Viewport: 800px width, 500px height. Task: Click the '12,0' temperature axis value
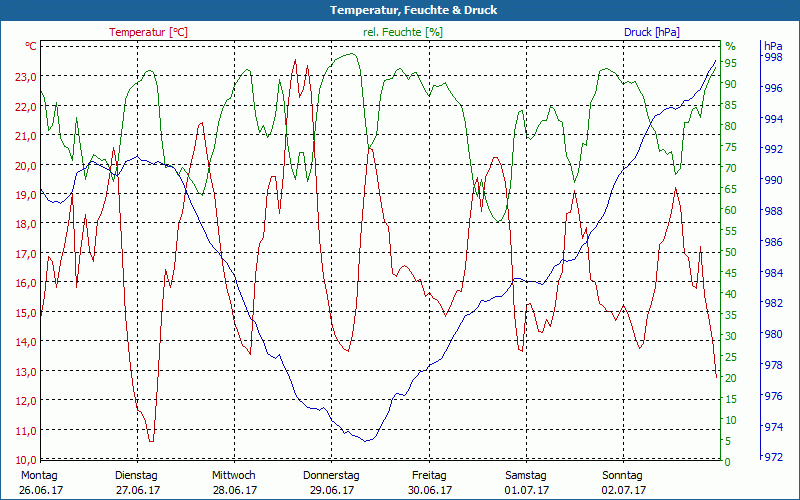point(27,401)
